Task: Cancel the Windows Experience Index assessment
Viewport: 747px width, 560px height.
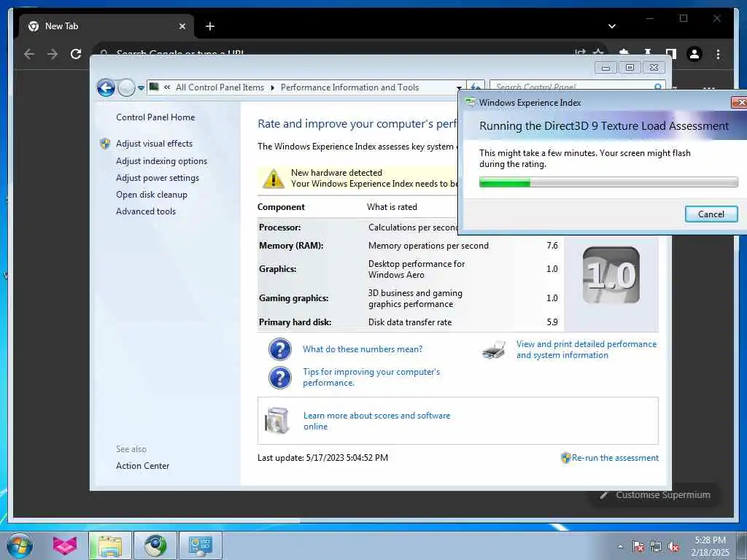Action: (x=711, y=214)
